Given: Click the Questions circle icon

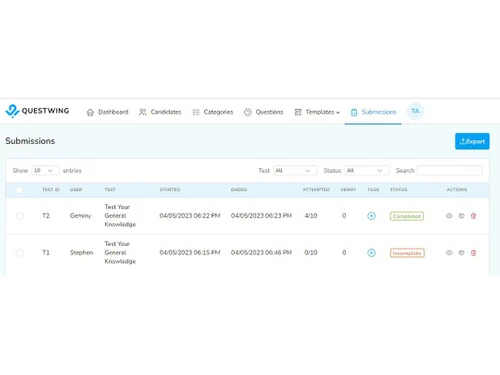Looking at the screenshot, I should [248, 112].
